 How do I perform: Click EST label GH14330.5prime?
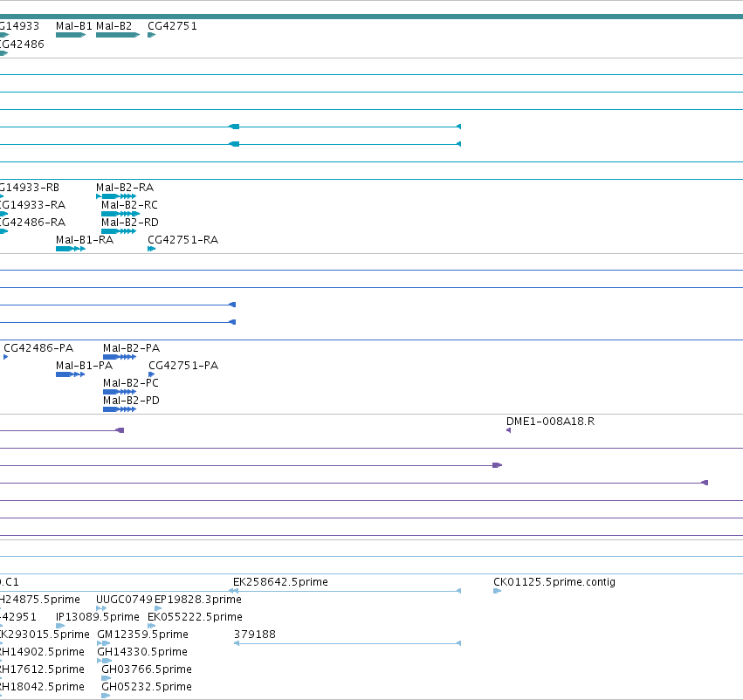tap(142, 652)
